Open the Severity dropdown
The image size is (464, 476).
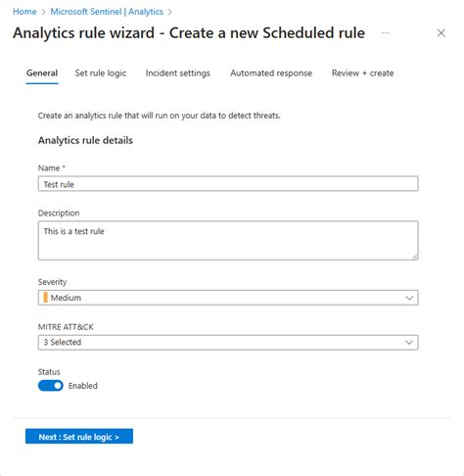(228, 298)
